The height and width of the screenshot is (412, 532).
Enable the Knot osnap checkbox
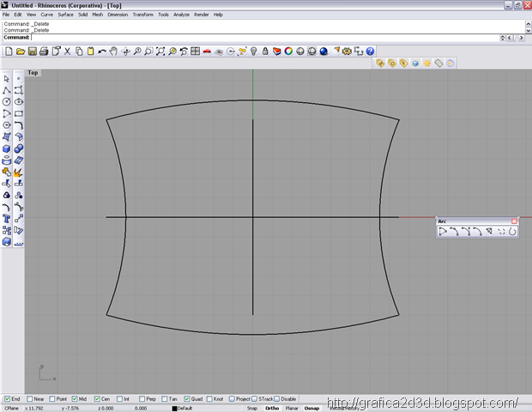tap(209, 399)
